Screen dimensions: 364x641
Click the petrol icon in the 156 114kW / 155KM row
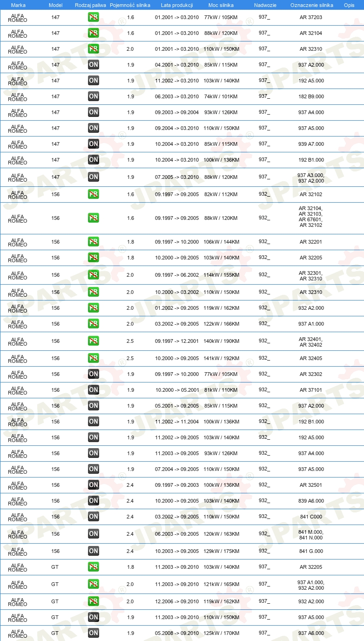(94, 275)
